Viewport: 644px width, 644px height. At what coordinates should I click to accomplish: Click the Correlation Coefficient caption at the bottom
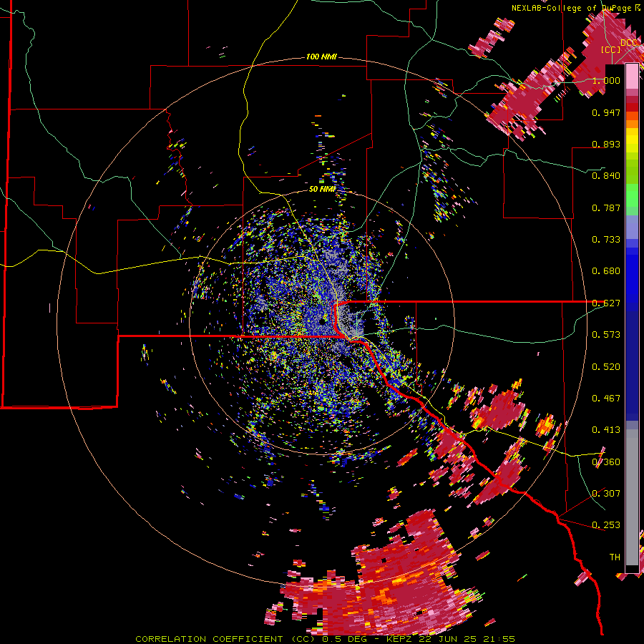[x=325, y=639]
